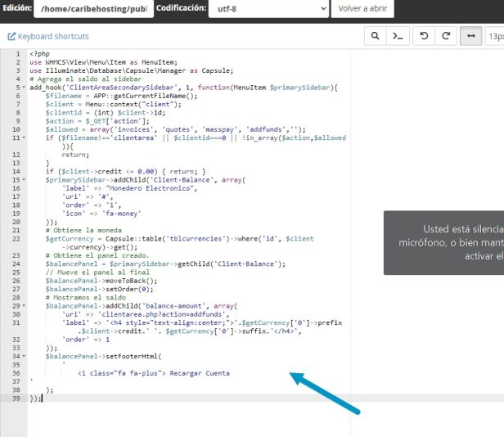Fold the balance-amount block at line 29
This screenshot has height=437, width=504.
point(25,305)
